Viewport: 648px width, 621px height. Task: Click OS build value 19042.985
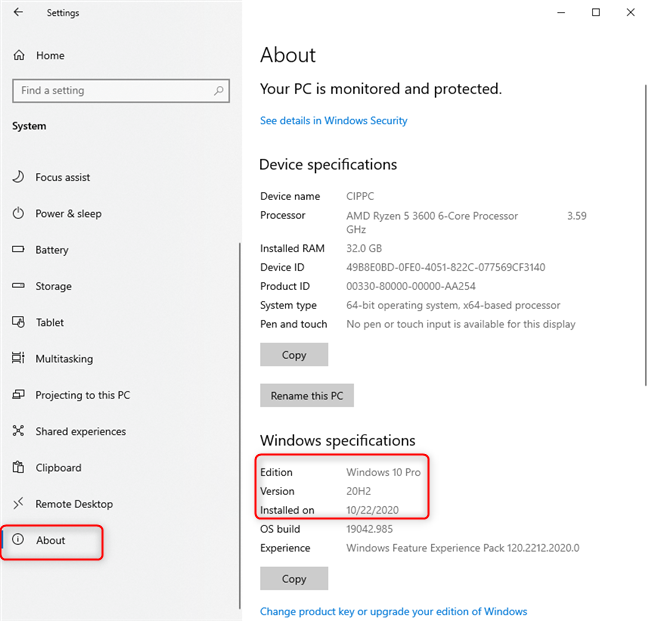coord(369,529)
